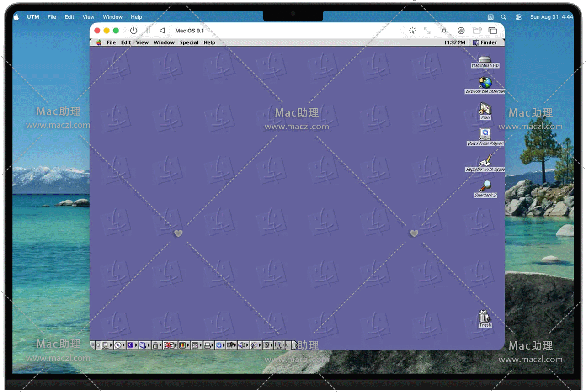Click the UTM restart triangle button
The width and height of the screenshot is (586, 392).
[x=162, y=31]
